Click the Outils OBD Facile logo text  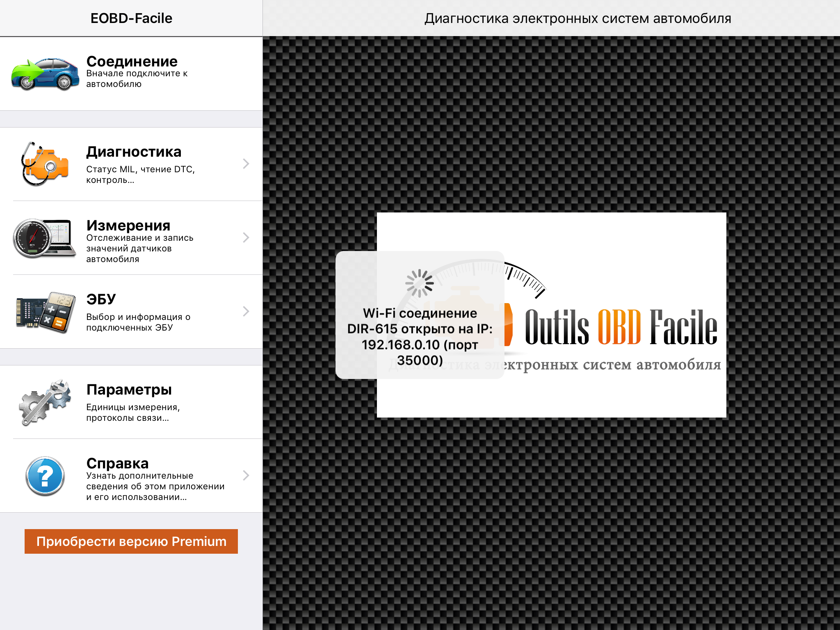(621, 327)
